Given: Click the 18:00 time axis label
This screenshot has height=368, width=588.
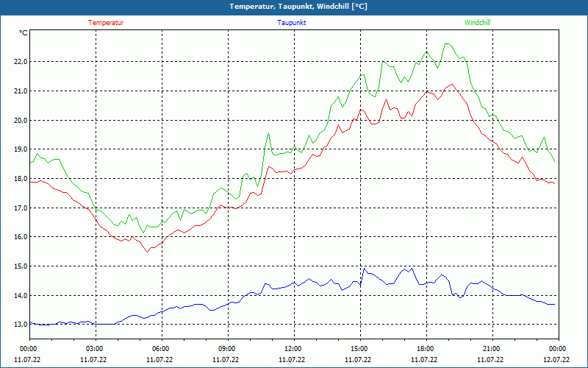Looking at the screenshot, I should click(426, 349).
